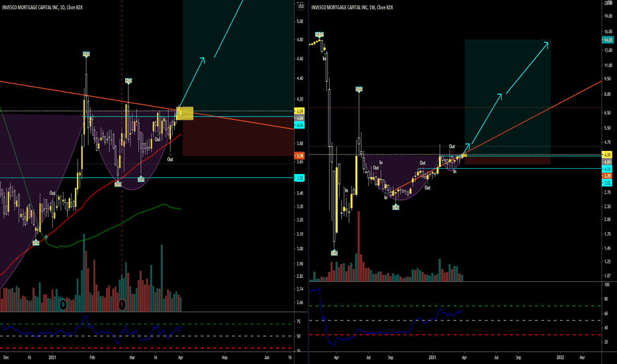Click the 11.00 tick on the weekly price axis
Viewport: 617px width, 364px height.
click(608, 66)
